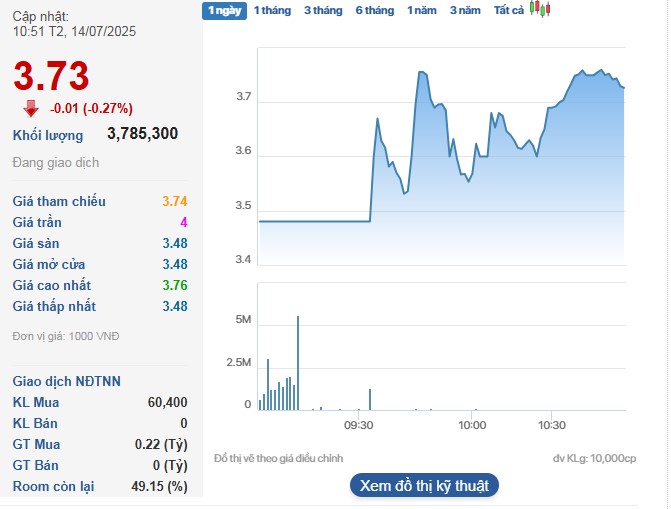Select the '3 năm' chart range
The image size is (671, 509).
click(x=465, y=10)
